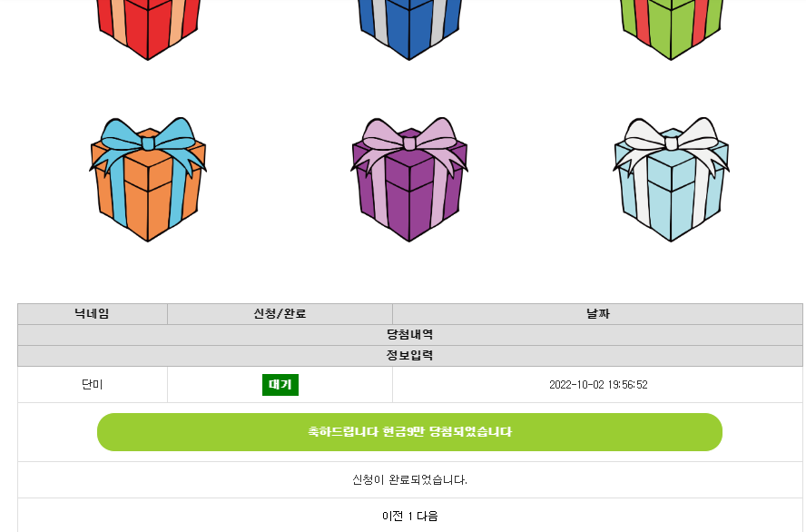Go to 이전 page link

tap(393, 516)
